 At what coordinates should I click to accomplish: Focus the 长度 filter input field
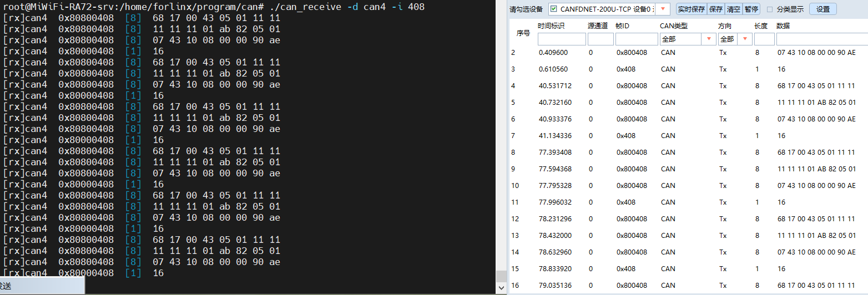tap(764, 39)
